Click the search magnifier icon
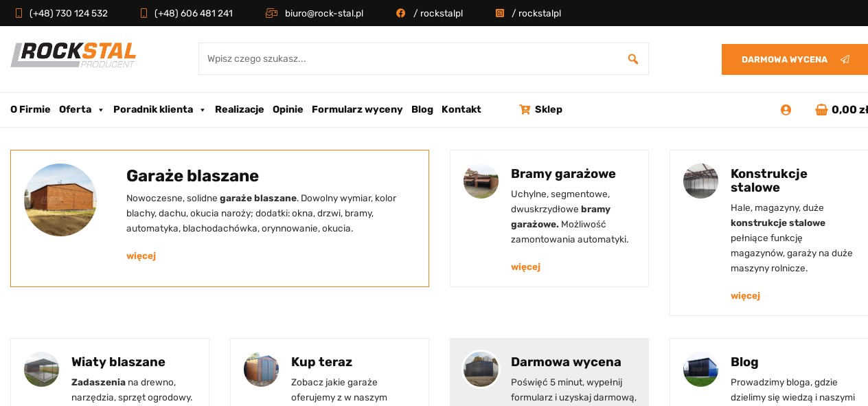Screen dimensions: 868x406 tap(632, 59)
